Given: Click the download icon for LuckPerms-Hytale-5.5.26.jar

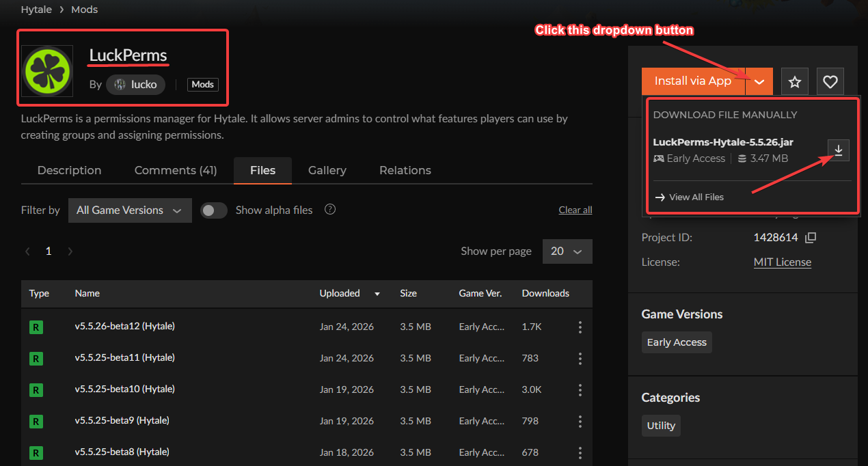Looking at the screenshot, I should coord(838,150).
